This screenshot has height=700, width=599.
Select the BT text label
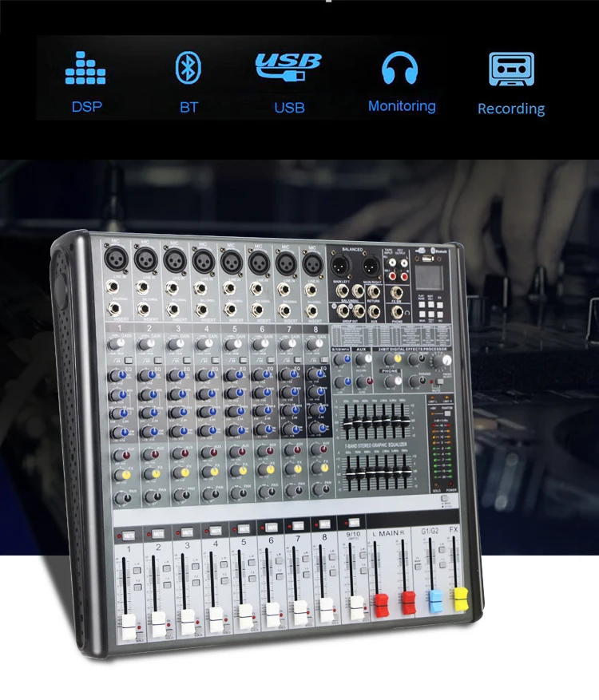tap(189, 108)
